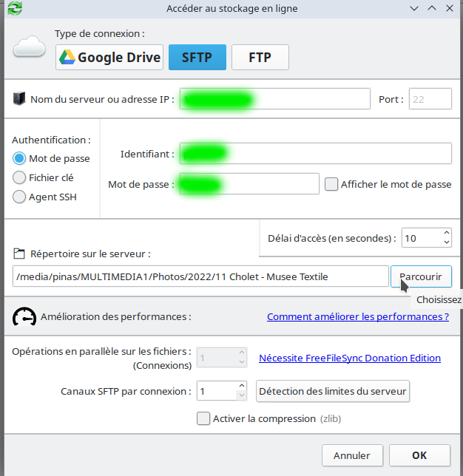Screen dimensions: 463x476
Task: Enable Afficher le mot de passe
Action: click(331, 184)
